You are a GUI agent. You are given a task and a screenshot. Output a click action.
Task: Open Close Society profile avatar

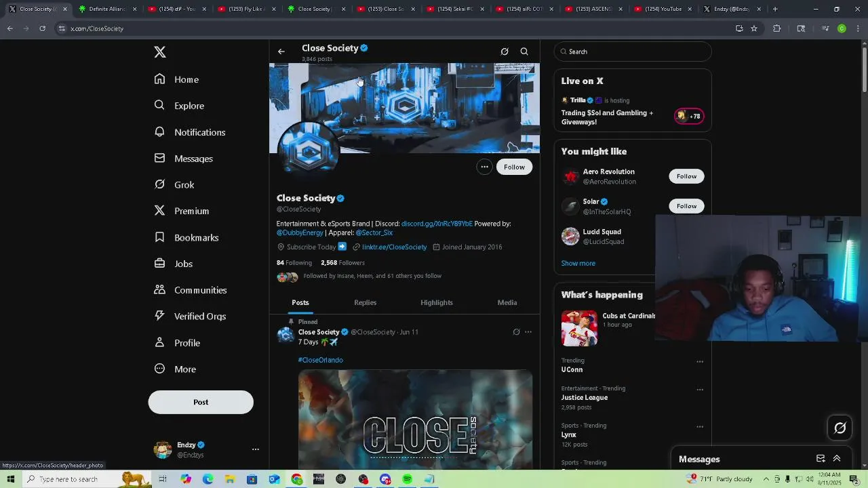[x=309, y=152]
